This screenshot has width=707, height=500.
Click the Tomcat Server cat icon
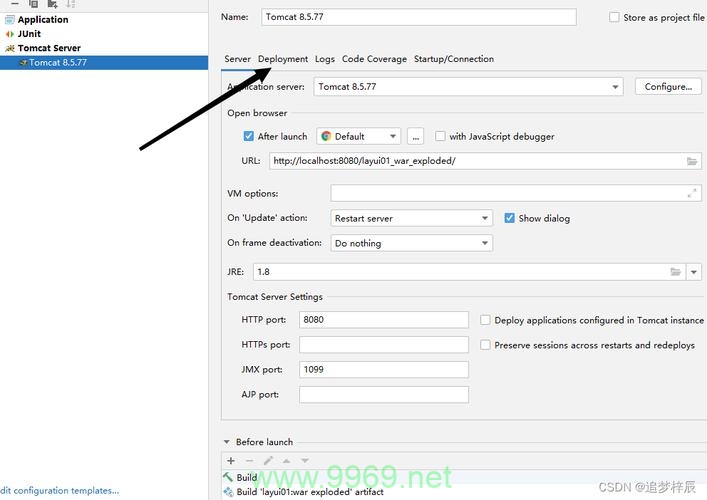coord(9,48)
